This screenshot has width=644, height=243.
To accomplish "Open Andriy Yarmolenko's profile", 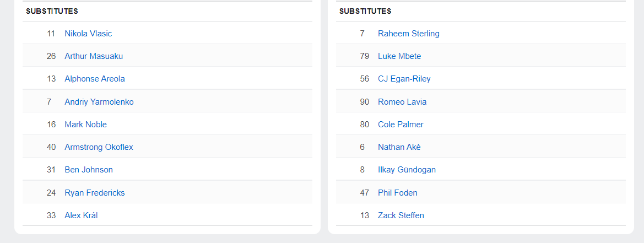I will pos(99,102).
